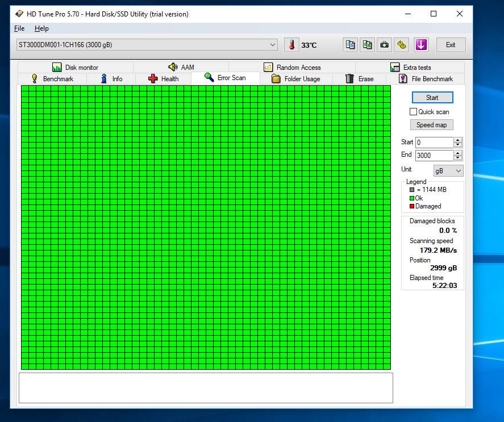Click the purple download arrow icon

pyautogui.click(x=421, y=45)
